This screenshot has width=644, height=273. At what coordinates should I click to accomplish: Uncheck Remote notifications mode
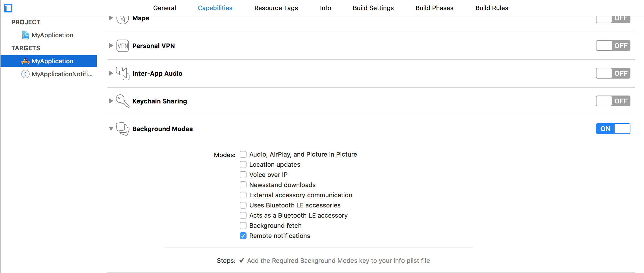click(243, 236)
